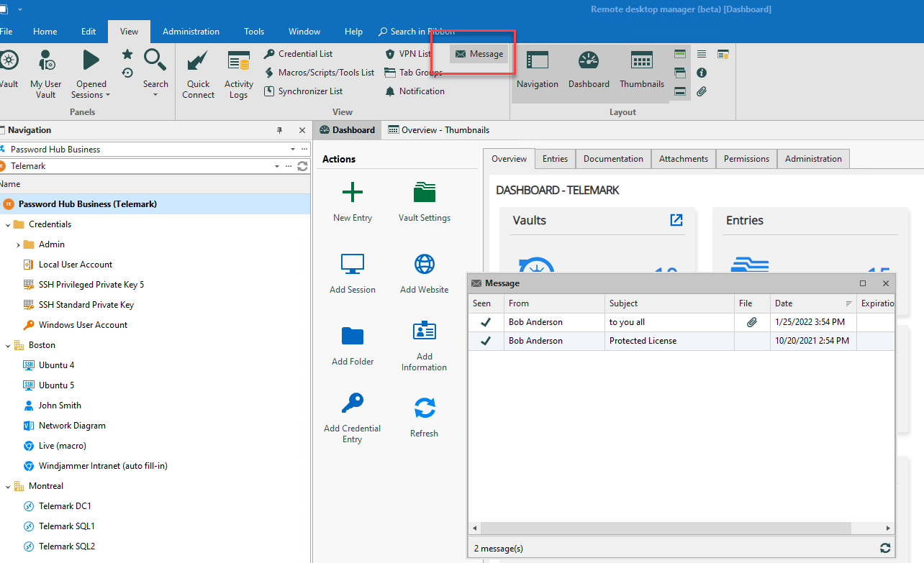Collapse the Boston folder
This screenshot has width=924, height=563.
click(8, 346)
